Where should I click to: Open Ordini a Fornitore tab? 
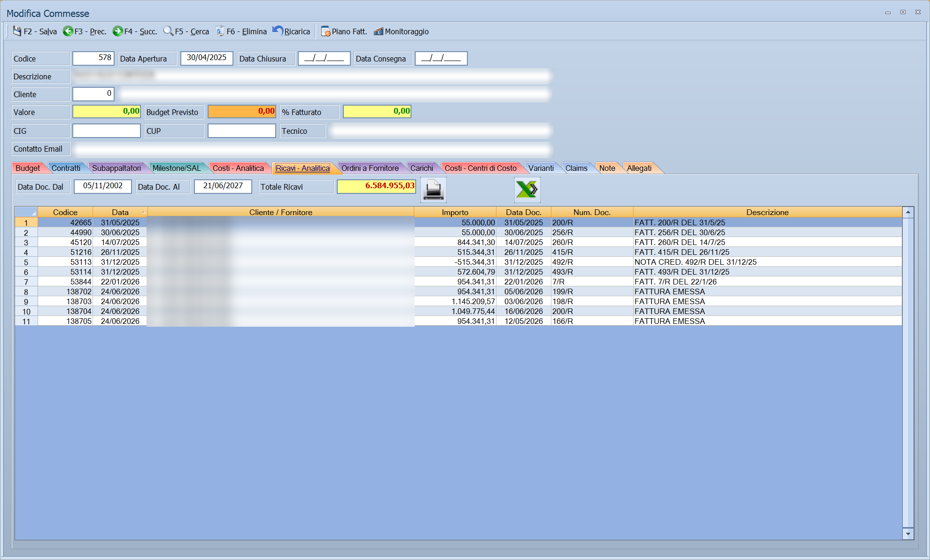[x=370, y=168]
